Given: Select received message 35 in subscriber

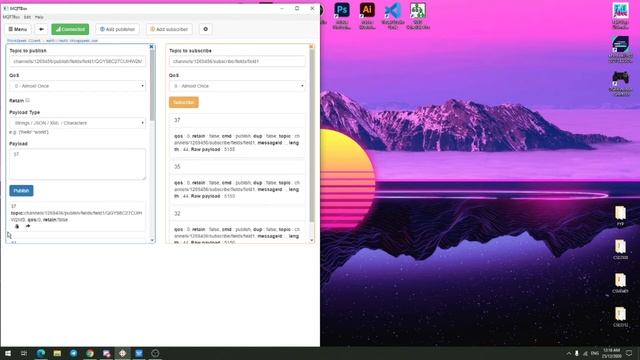Looking at the screenshot, I should pyautogui.click(x=237, y=167).
